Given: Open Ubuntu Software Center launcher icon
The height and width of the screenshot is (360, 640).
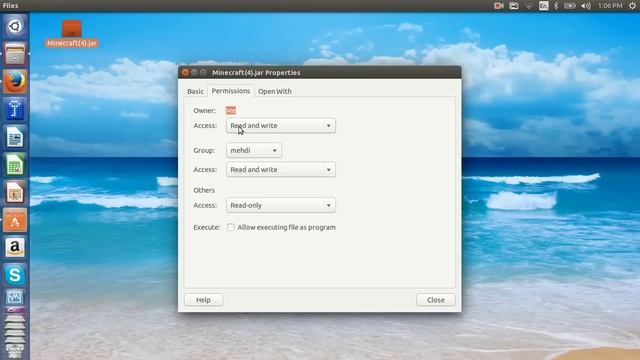Looking at the screenshot, I should click(15, 220).
